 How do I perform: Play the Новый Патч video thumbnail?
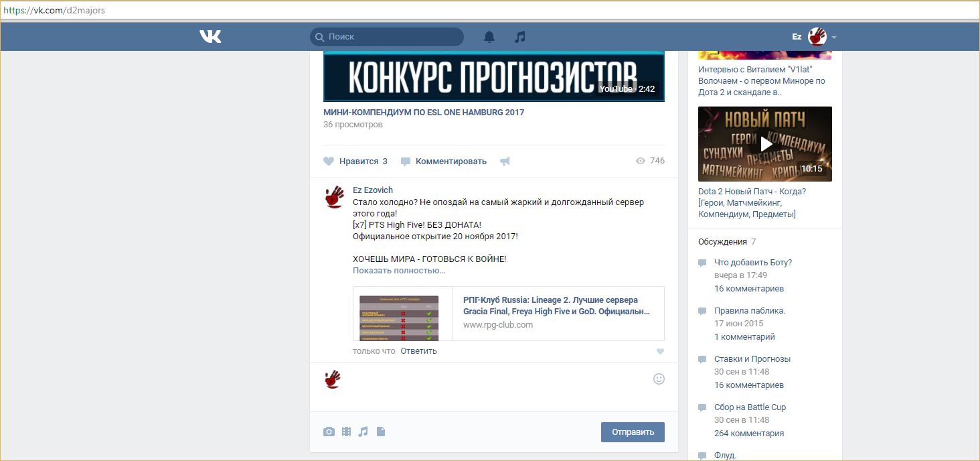765,144
